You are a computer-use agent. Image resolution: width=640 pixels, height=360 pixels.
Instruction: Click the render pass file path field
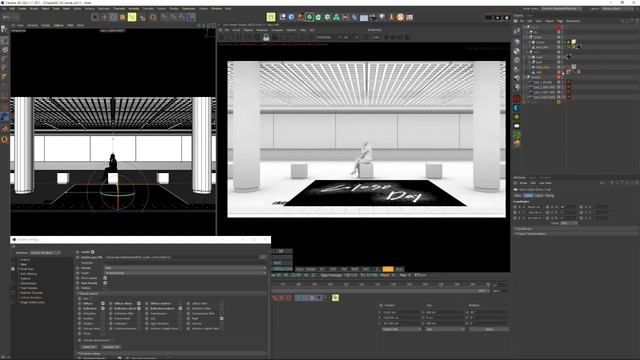coord(182,258)
